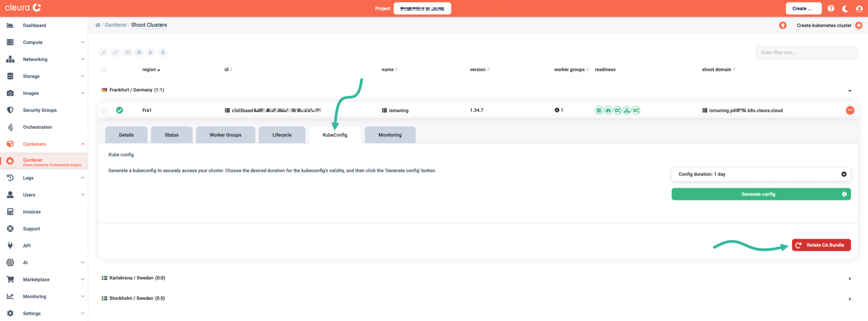Click the Containers cube icon in sidebar
The image size is (868, 321).
click(x=10, y=144)
